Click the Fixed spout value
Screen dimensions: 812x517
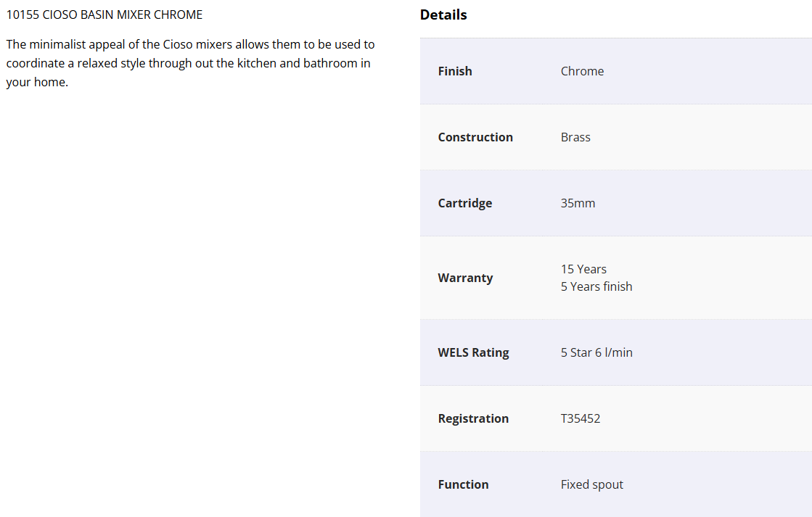coord(592,484)
